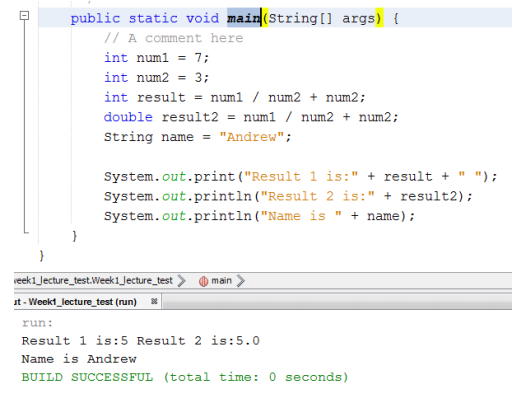Click the 'public static void' keywords
Image resolution: width=523 pixels, height=397 pixels.
[x=145, y=18]
